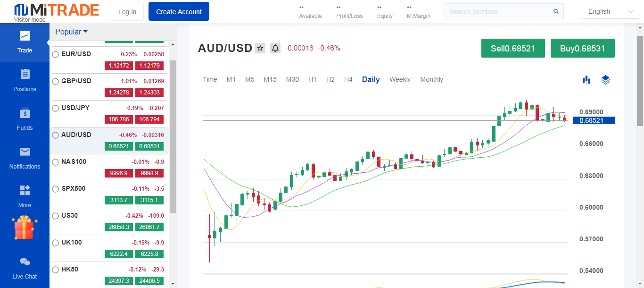Start Live Chat from sidebar
This screenshot has height=288, width=644.
point(25,262)
